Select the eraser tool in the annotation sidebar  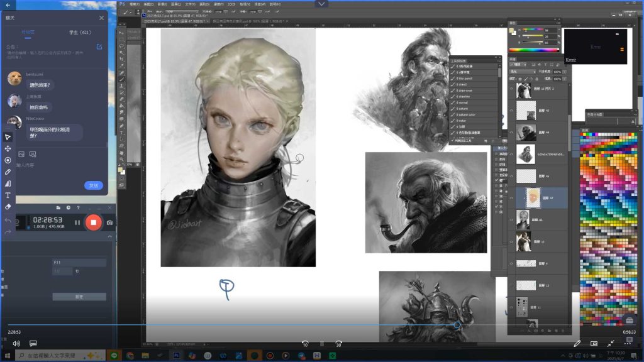click(x=8, y=206)
